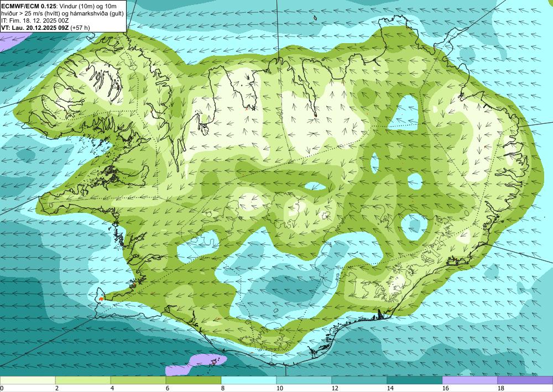Screen dimensions: 553x392
Task: Click the 'IT: Fim. 18. 12. 2025 00Z' line
Action: [x=34, y=20]
